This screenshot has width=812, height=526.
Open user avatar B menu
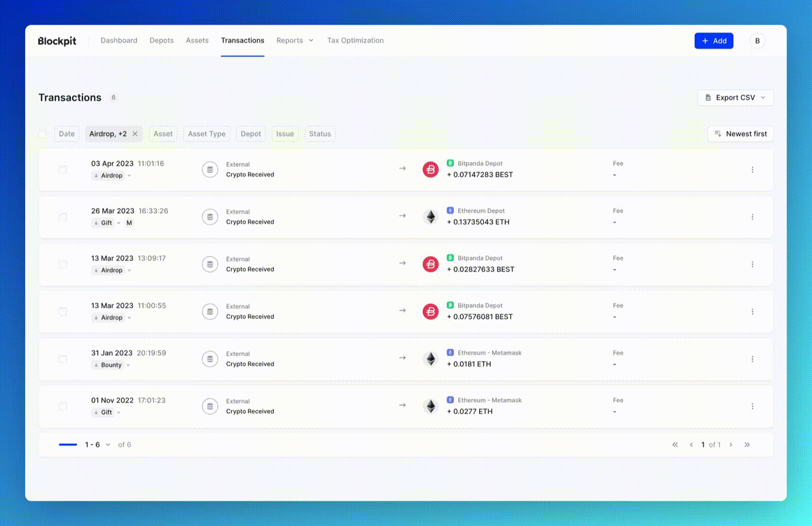(x=757, y=41)
